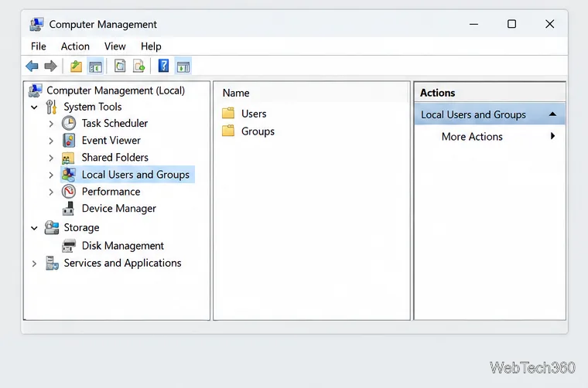The image size is (588, 388).
Task: Click the Computer Management title bar icon
Action: pos(36,24)
